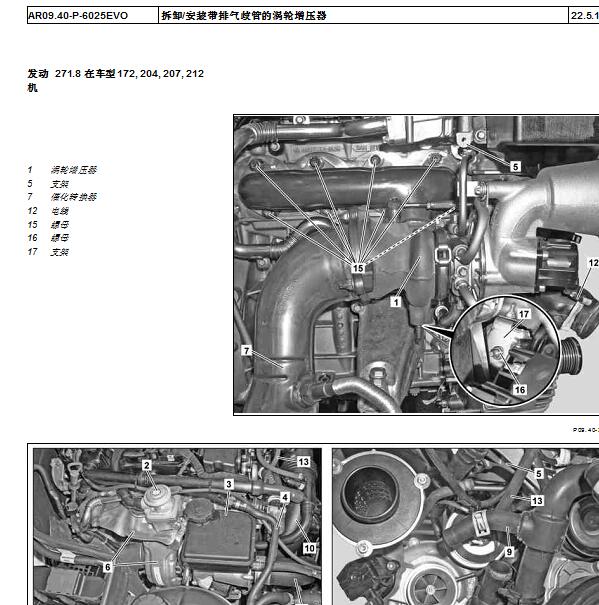Image resolution: width=599 pixels, height=605 pixels.
Task: Click legend row 17 支架
Action: coord(48,252)
